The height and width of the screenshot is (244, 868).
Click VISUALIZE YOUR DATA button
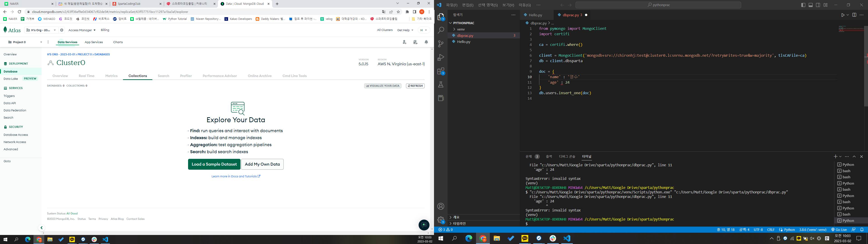(x=383, y=86)
